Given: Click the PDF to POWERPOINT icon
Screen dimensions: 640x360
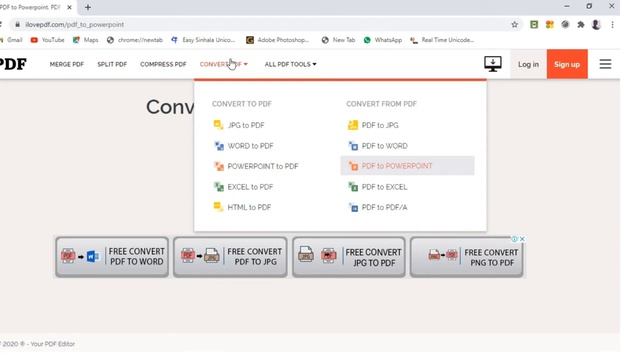Looking at the screenshot, I should click(353, 166).
